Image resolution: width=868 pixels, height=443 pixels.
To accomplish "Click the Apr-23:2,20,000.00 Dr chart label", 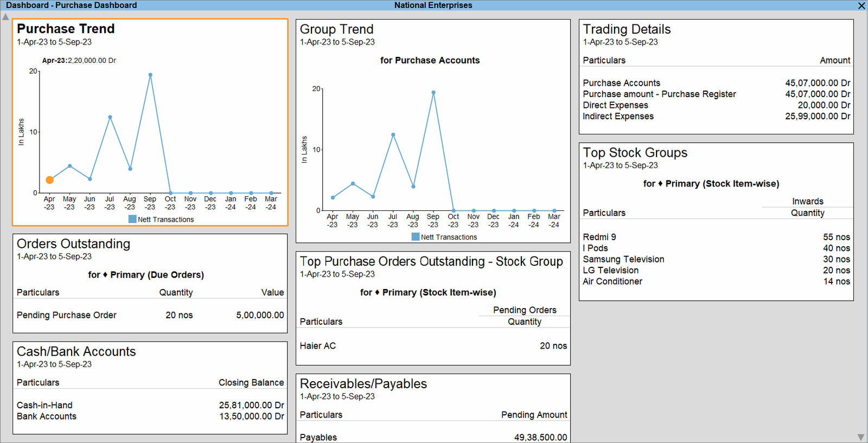I will click(x=79, y=61).
